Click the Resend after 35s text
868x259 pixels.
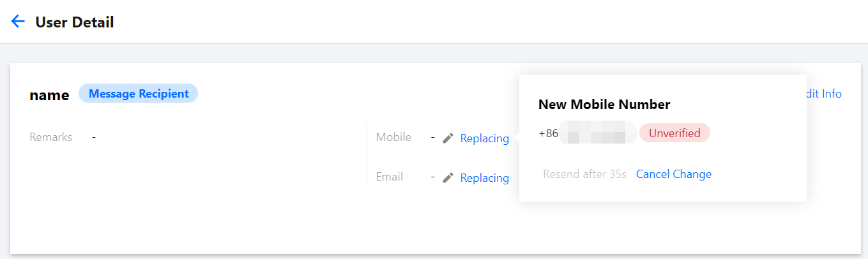pyautogui.click(x=584, y=174)
